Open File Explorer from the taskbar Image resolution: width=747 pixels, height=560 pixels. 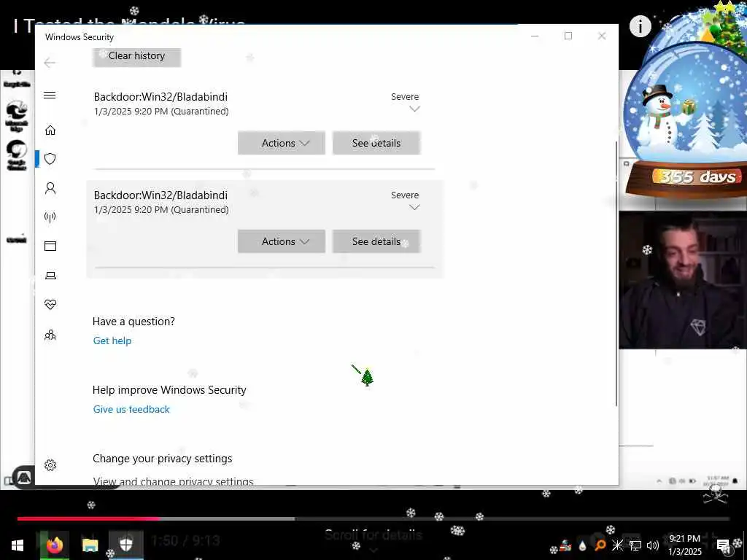[x=90, y=545]
